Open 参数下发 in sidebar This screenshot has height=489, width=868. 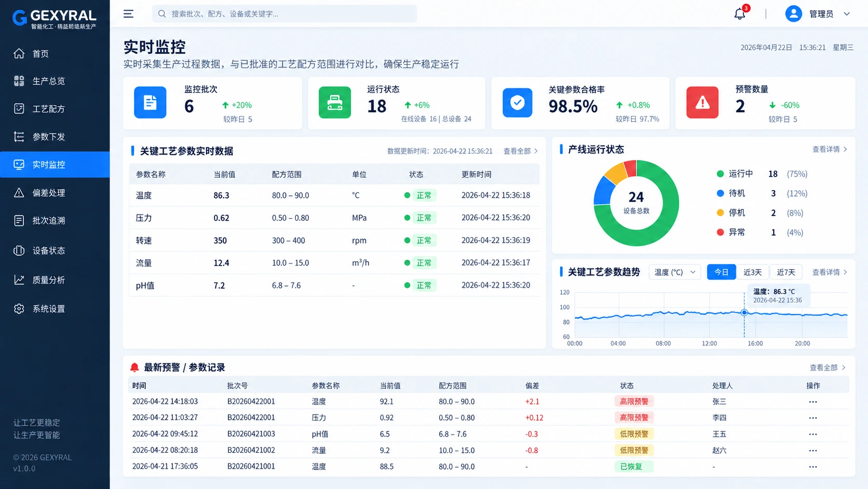55,137
